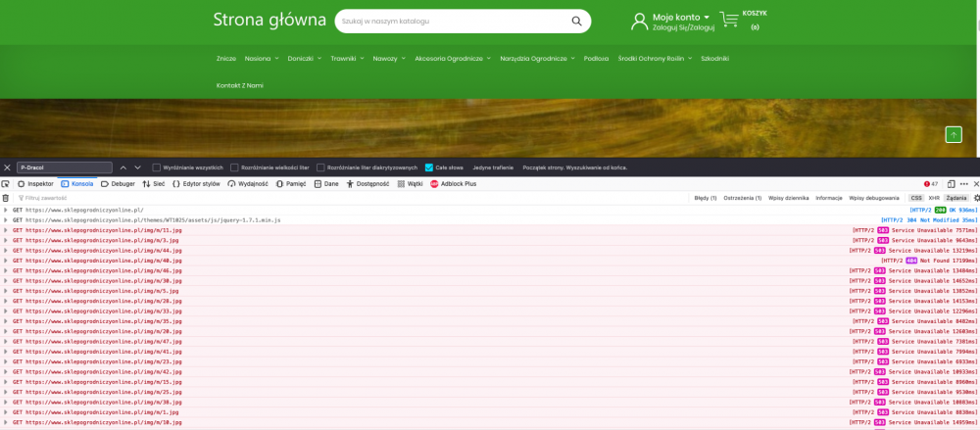Toggle the CSS filter button
980x430 pixels.
pyautogui.click(x=916, y=198)
